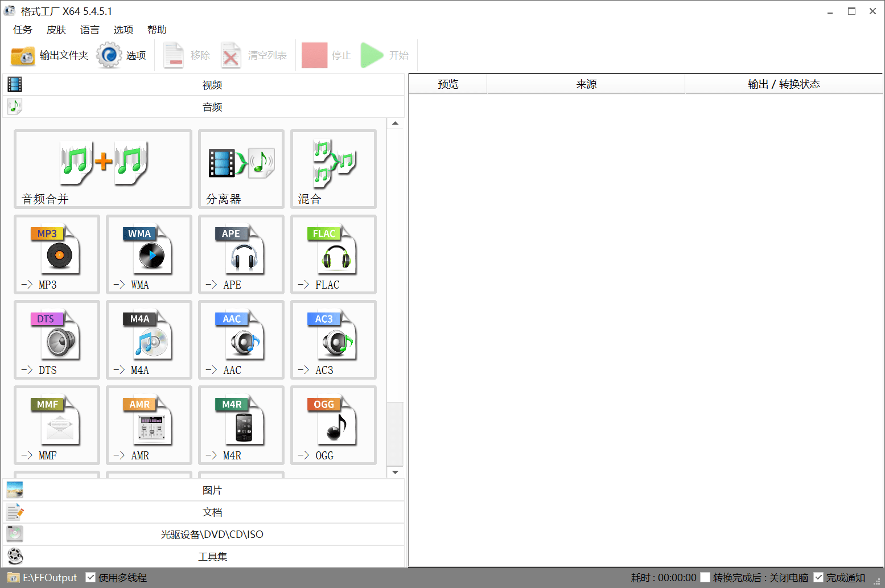The width and height of the screenshot is (885, 588).
Task: Toggle shutdown computer after conversion
Action: pyautogui.click(x=705, y=577)
